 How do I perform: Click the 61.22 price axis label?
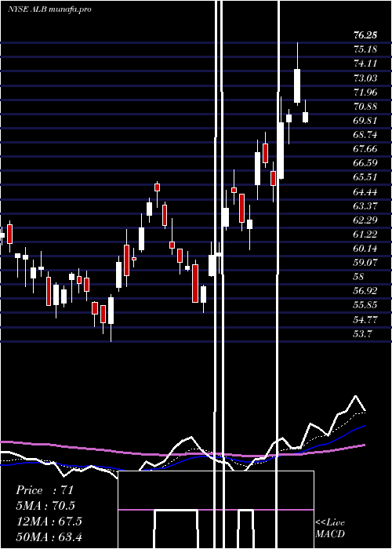click(x=365, y=235)
